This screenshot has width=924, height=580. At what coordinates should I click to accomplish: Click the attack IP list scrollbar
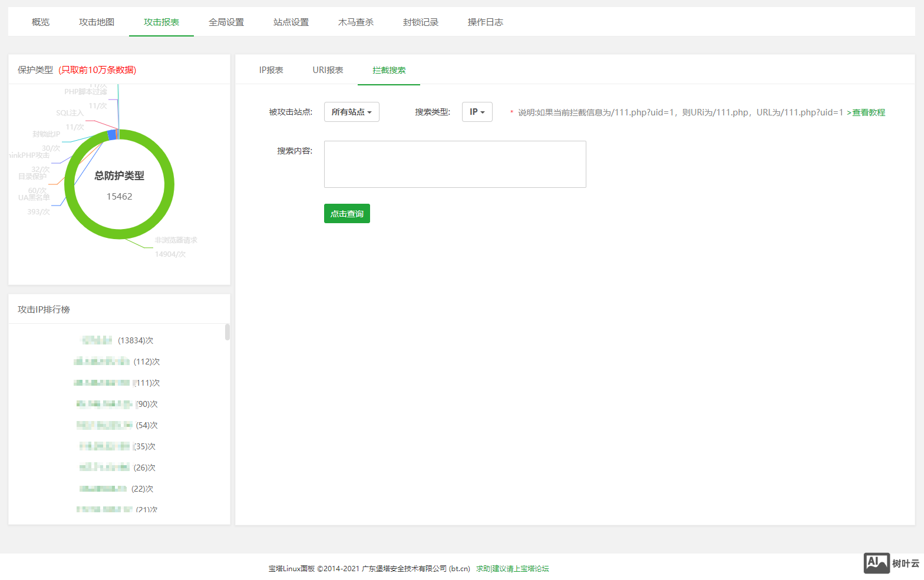click(x=227, y=332)
